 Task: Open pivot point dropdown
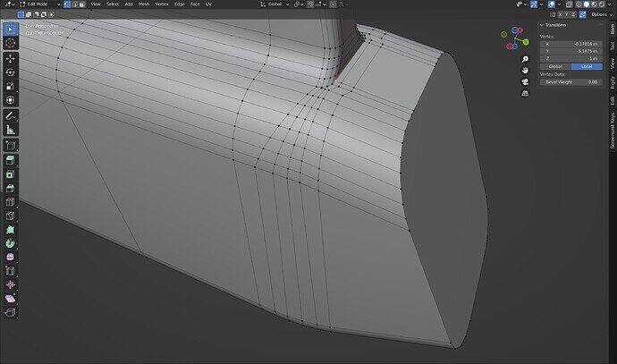point(299,4)
